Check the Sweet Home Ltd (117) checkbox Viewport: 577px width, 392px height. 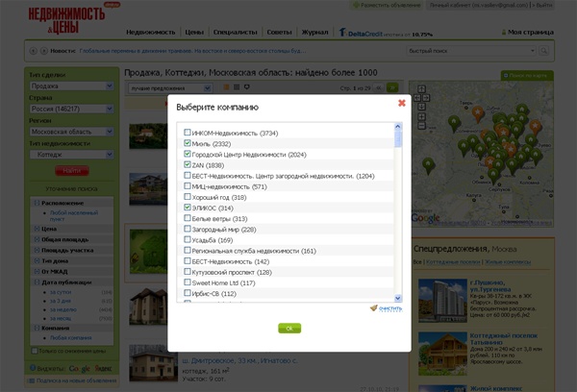[x=188, y=282]
